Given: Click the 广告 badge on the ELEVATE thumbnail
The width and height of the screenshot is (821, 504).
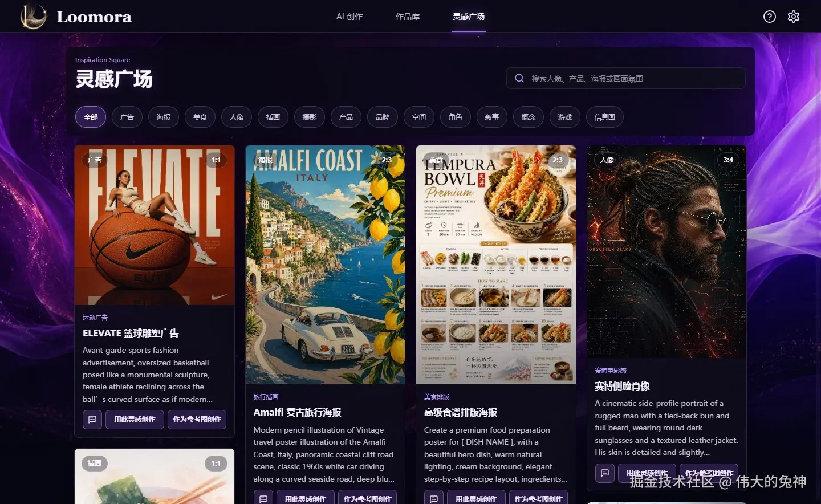Looking at the screenshot, I should [95, 160].
